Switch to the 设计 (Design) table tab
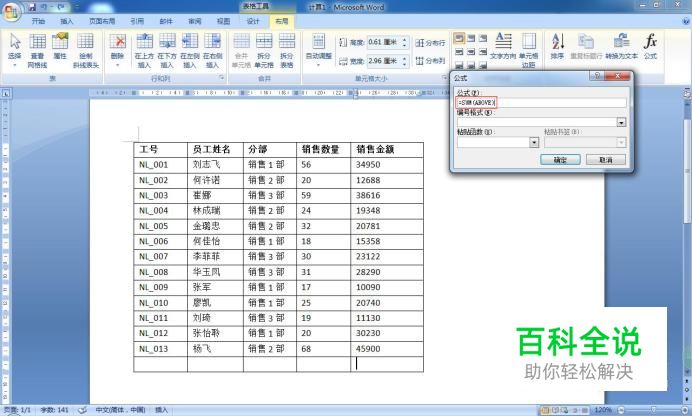This screenshot has width=692, height=416. coord(253,21)
